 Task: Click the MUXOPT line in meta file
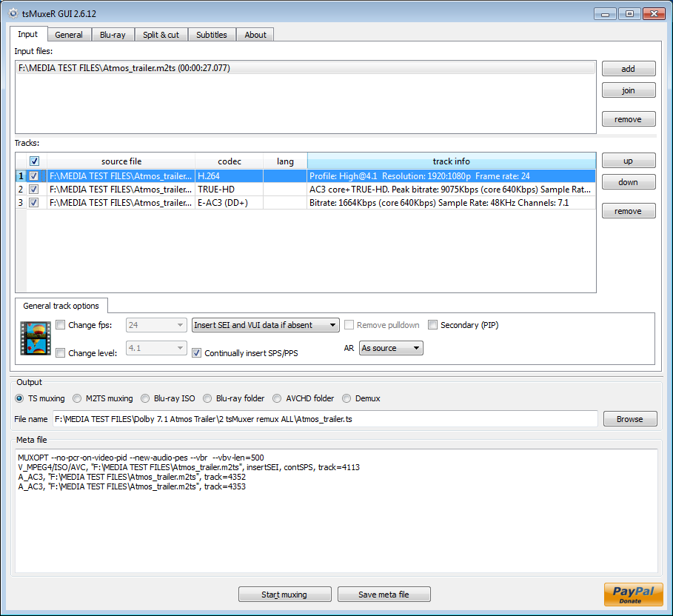coord(141,458)
